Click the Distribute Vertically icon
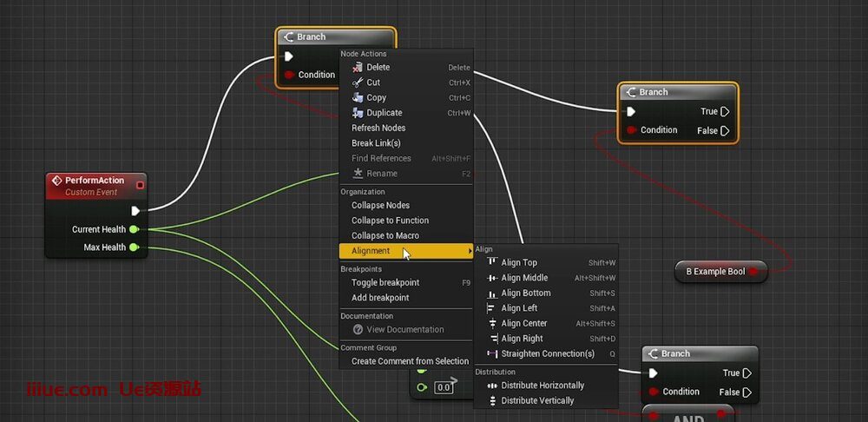868x422 pixels. (491, 401)
